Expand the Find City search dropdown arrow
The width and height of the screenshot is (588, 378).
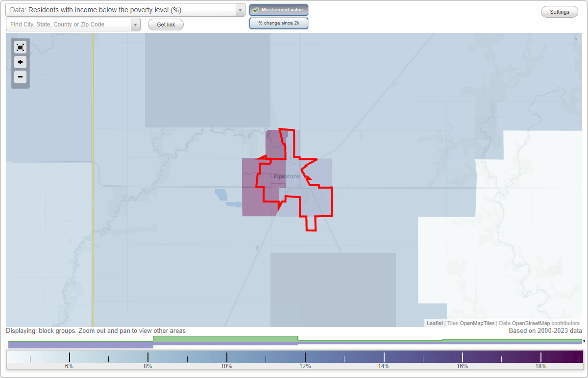tap(135, 24)
